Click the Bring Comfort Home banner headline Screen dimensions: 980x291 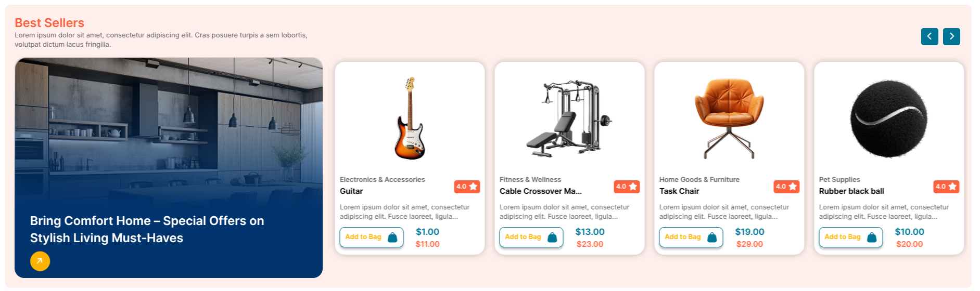[147, 229]
